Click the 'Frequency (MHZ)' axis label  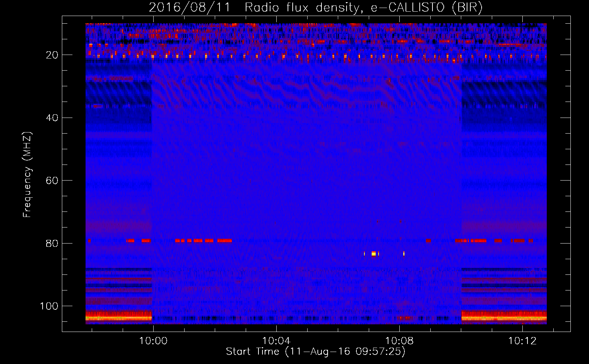point(27,174)
